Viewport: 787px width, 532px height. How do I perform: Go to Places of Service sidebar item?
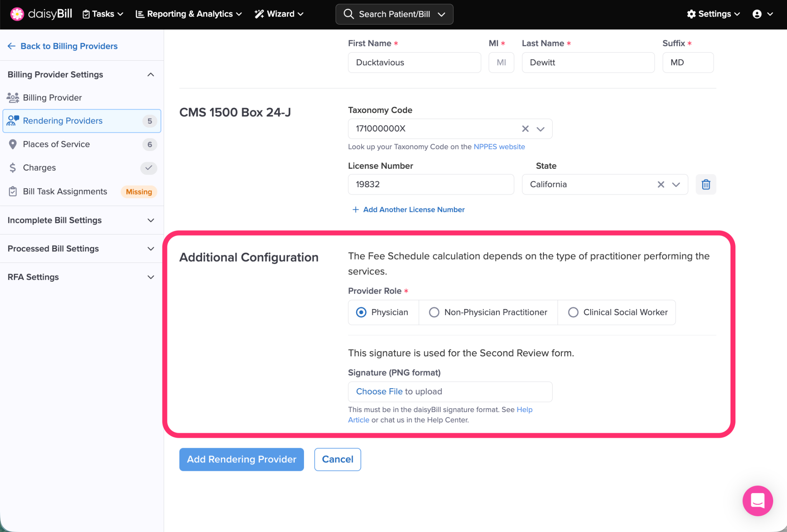pos(56,145)
